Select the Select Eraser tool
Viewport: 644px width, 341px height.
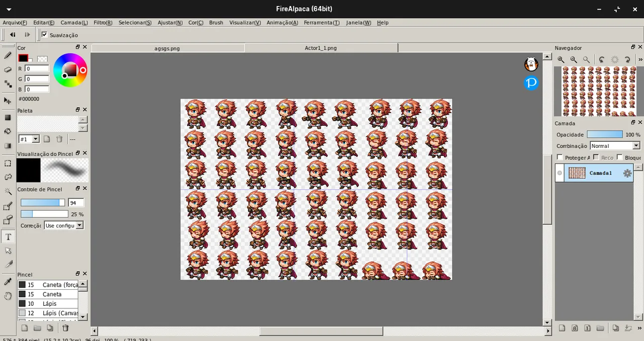[x=8, y=220]
